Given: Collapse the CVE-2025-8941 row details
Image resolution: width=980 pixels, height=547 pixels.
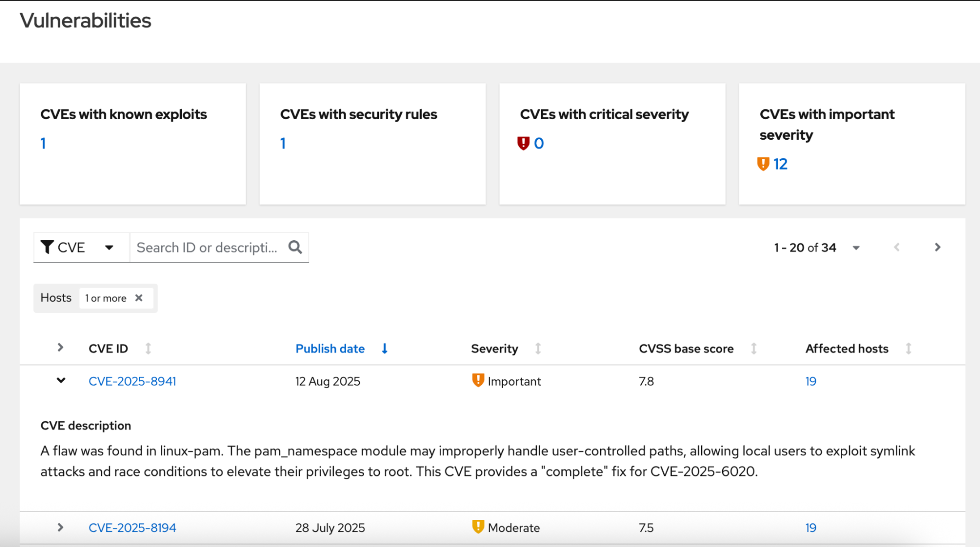Looking at the screenshot, I should pyautogui.click(x=61, y=380).
